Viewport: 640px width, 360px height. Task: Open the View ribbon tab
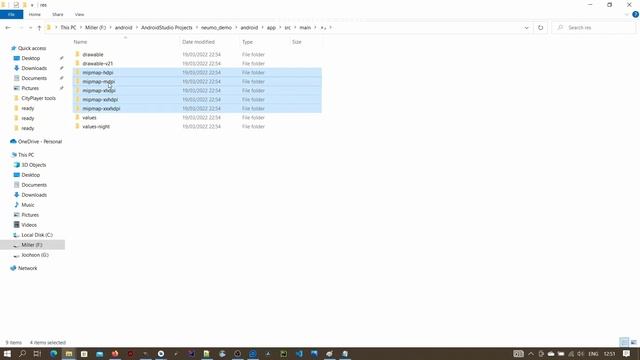pyautogui.click(x=79, y=14)
